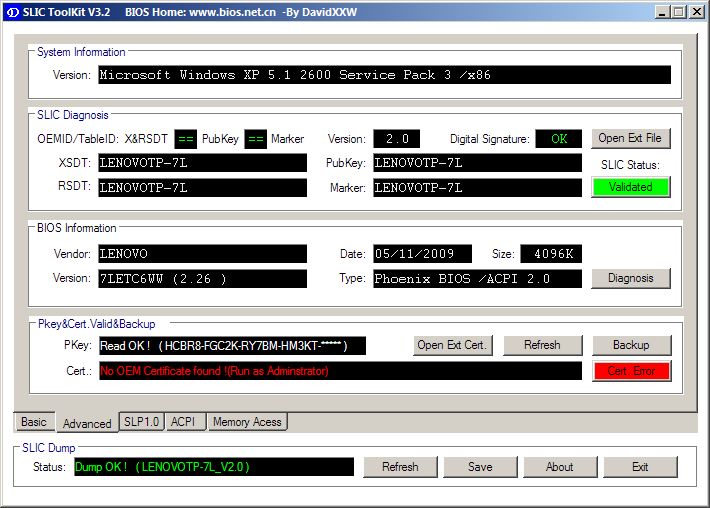Switch to the ACPI tab
Viewport: 710px width, 508px height.
tap(183, 422)
